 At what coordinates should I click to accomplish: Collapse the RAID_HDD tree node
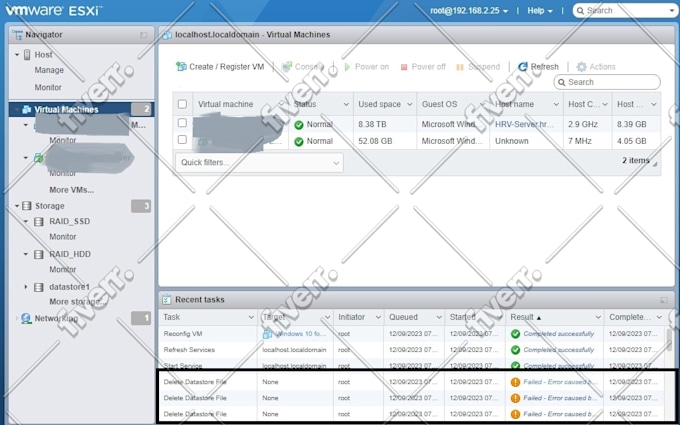tap(26, 254)
